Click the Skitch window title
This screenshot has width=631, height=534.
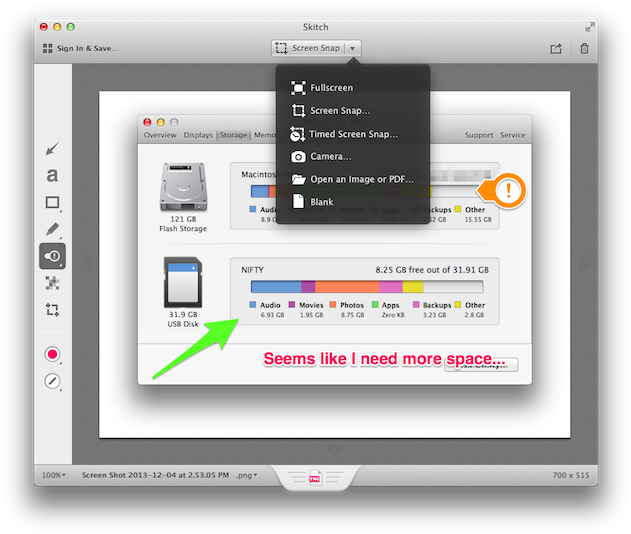pos(316,27)
